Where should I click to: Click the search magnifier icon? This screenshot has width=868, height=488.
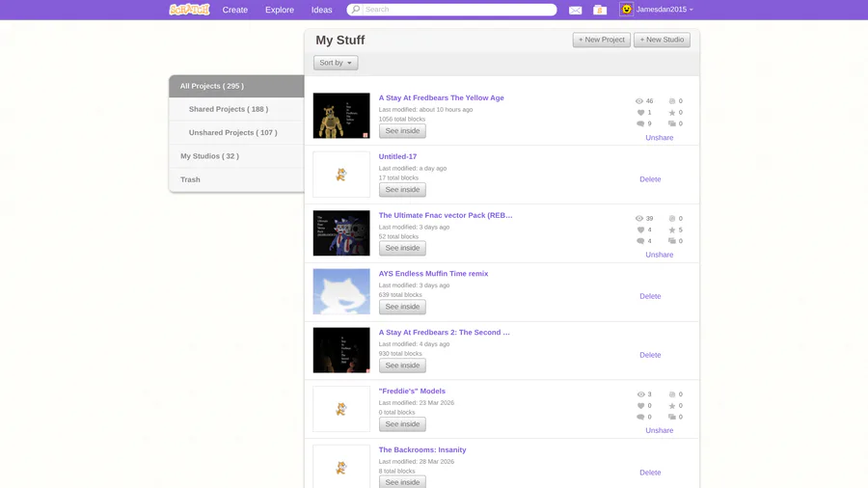pos(356,10)
